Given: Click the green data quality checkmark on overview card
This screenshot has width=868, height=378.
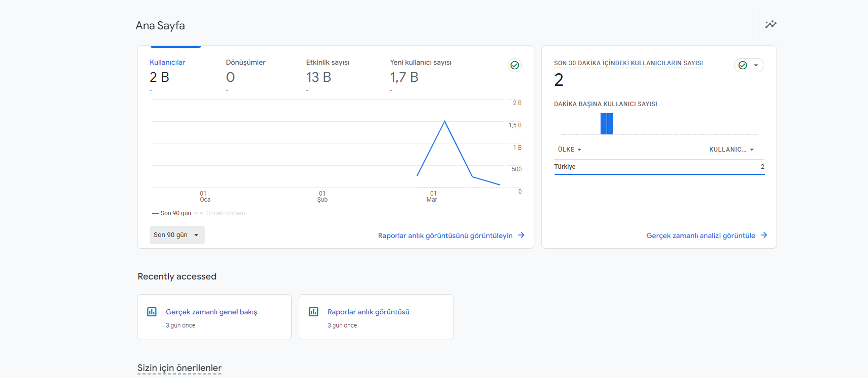Looking at the screenshot, I should [x=515, y=65].
